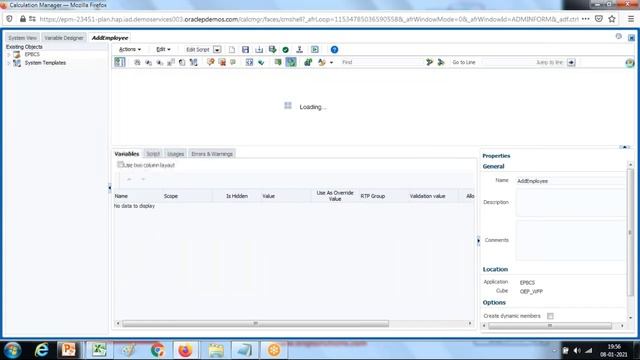The height and width of the screenshot is (360, 640).
Task: Click the comment bubble icon with orange marker
Action: pyautogui.click(x=211, y=62)
